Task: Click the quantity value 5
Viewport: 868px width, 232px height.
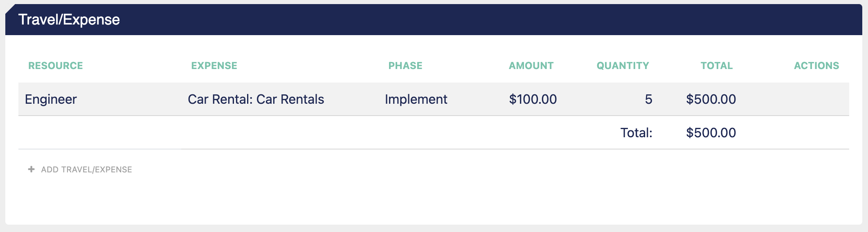Action: [x=649, y=99]
